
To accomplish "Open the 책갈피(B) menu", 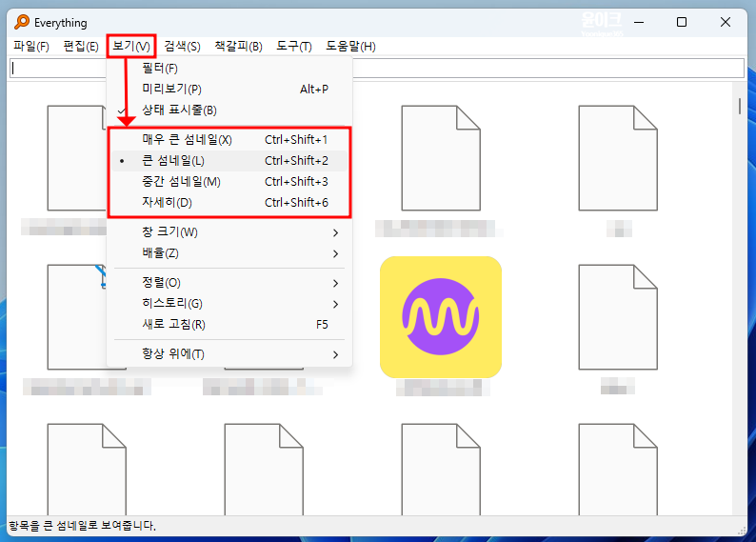I will [239, 47].
